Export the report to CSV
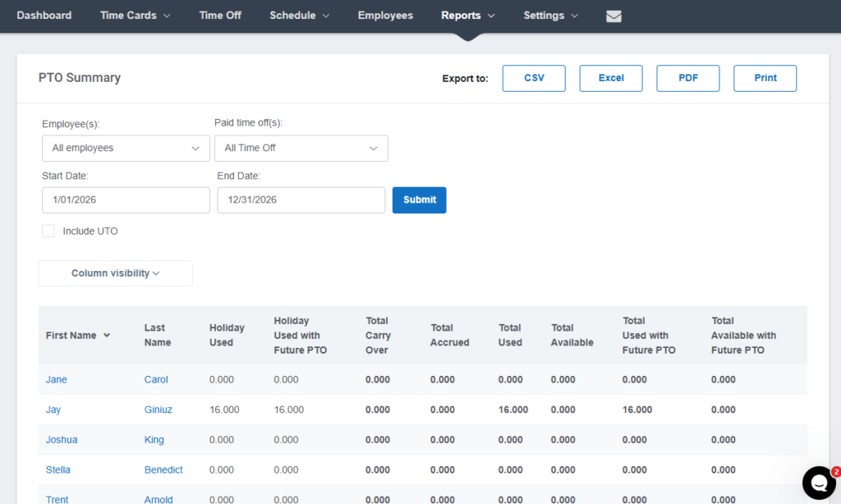The image size is (841, 504). 534,78
